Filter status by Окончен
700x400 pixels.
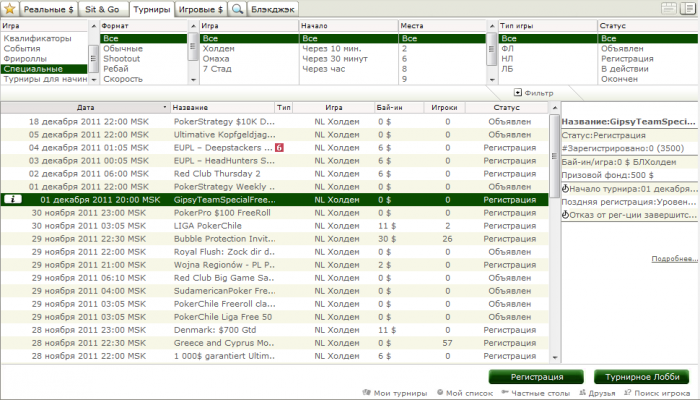619,79
